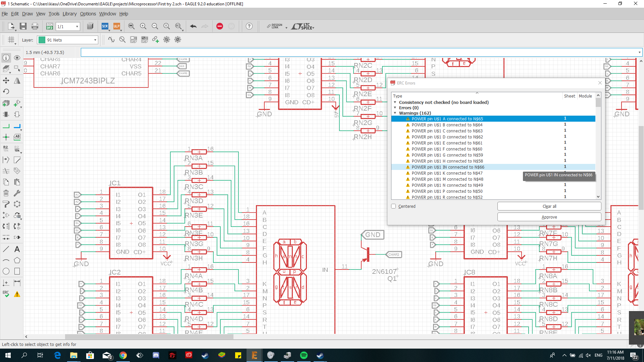Select the ERC tool icon in toolbar
Viewport: 644px width, 362px height.
tap(6, 294)
